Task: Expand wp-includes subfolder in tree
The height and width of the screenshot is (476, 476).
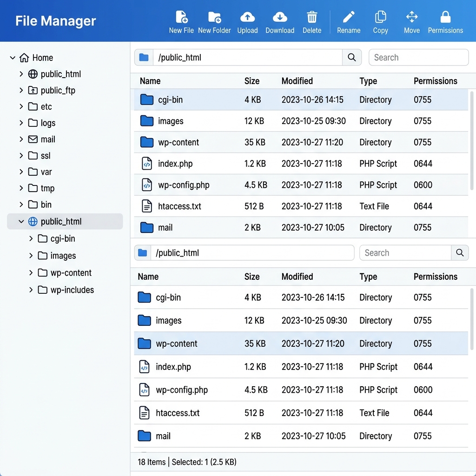Action: tap(31, 290)
